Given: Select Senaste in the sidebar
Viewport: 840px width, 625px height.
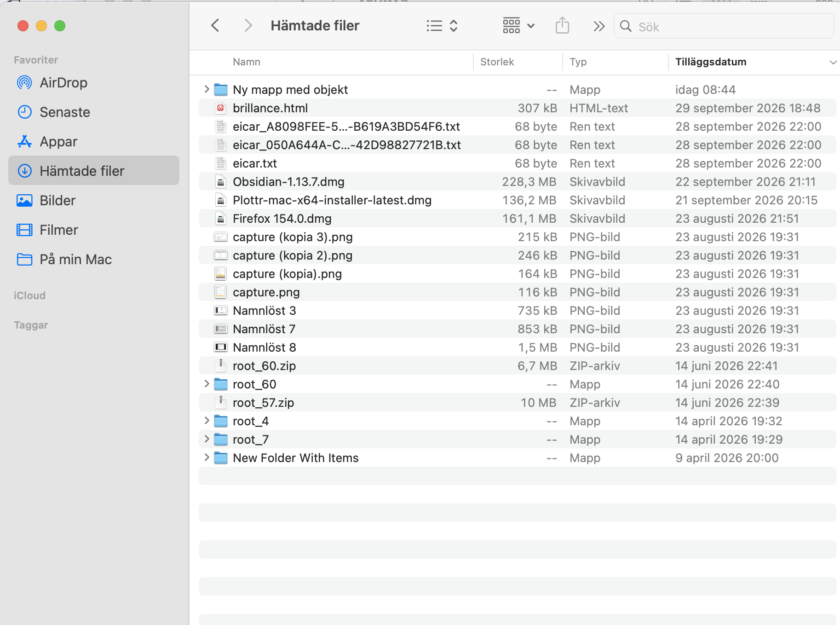Looking at the screenshot, I should [94, 112].
